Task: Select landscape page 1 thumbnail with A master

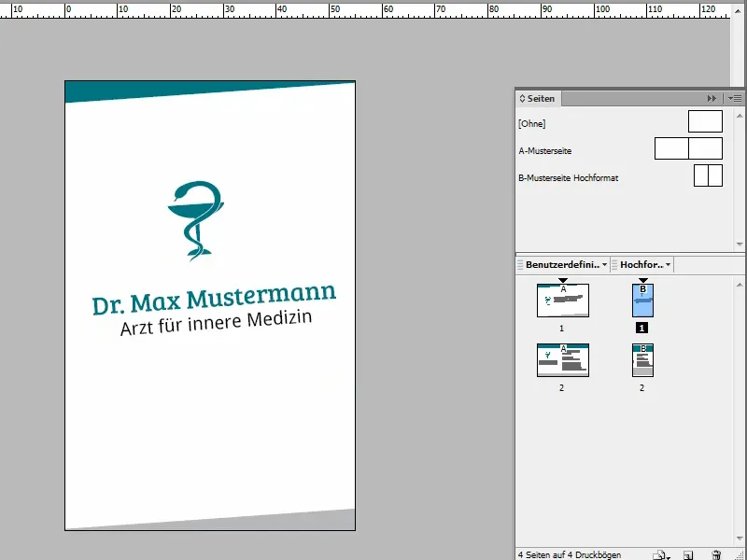Action: pyautogui.click(x=563, y=301)
